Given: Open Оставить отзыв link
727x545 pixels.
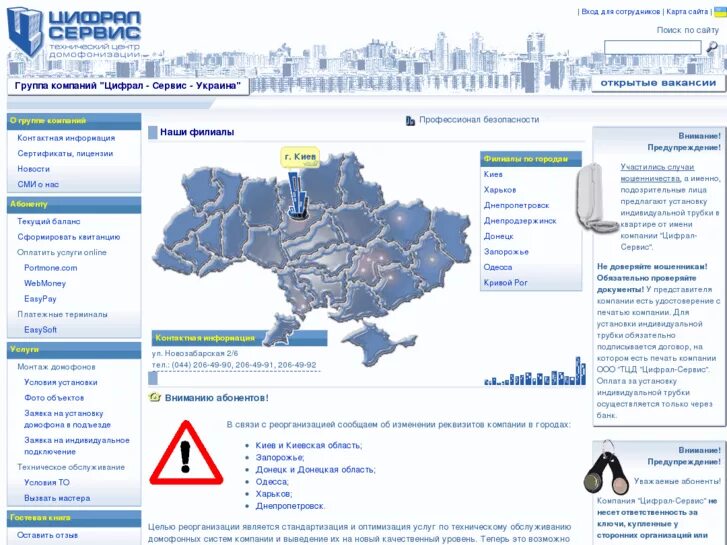Looking at the screenshot, I should [x=47, y=535].
